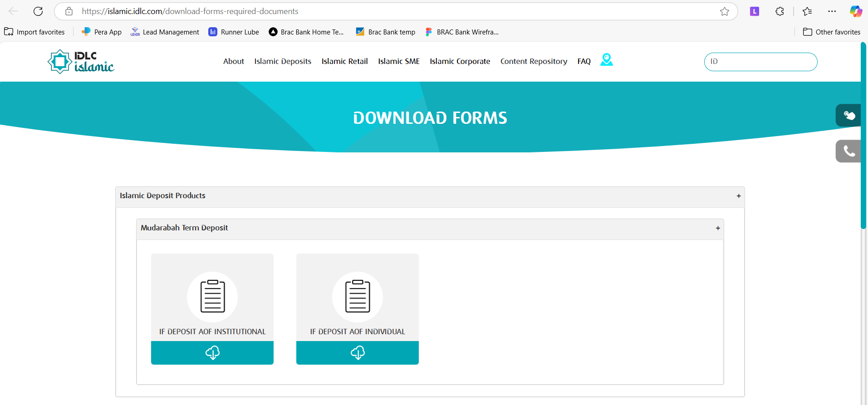The image size is (868, 405).
Task: Click the floating phone call icon
Action: tap(848, 151)
